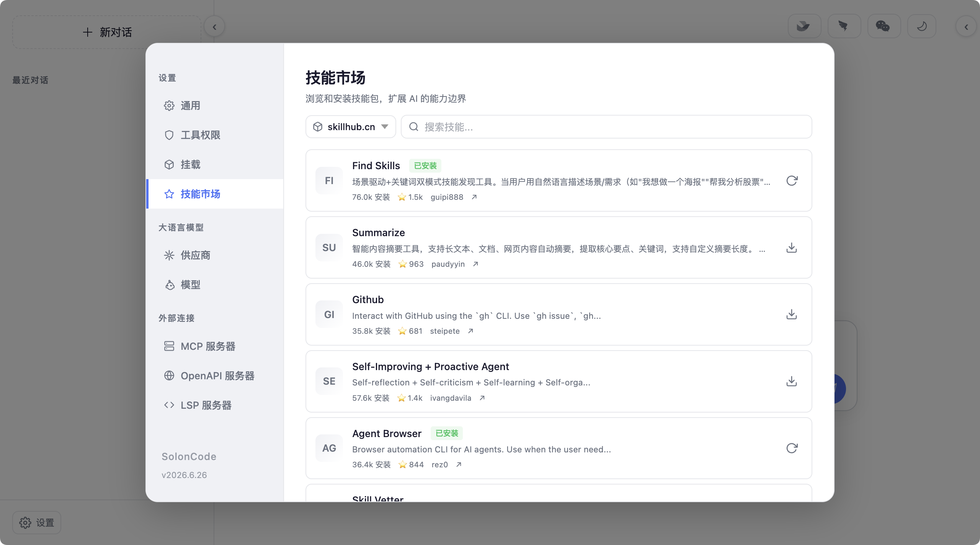The width and height of the screenshot is (980, 545).
Task: Collapse the left sidebar chevron
Action: 214,27
